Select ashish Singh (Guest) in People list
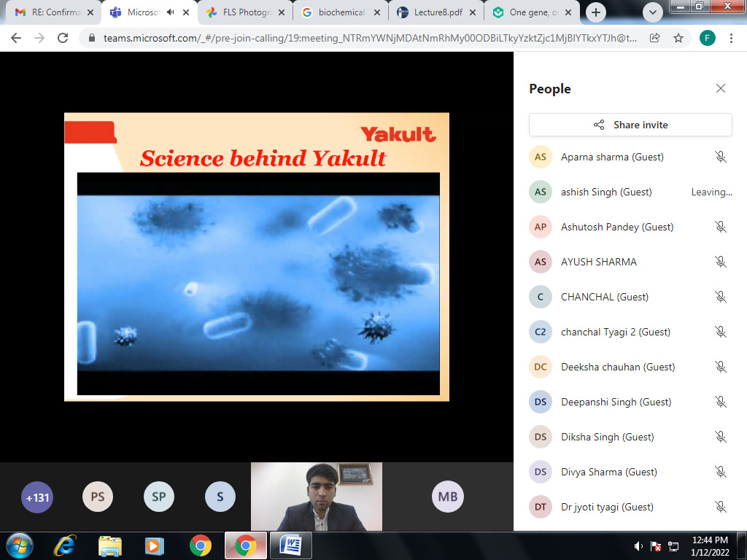The image size is (747, 560). pos(606,192)
